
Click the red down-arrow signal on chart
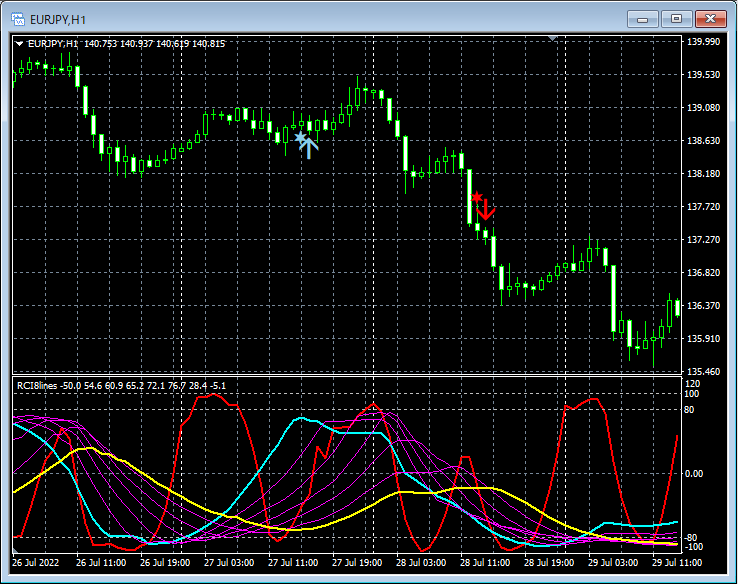[x=486, y=210]
